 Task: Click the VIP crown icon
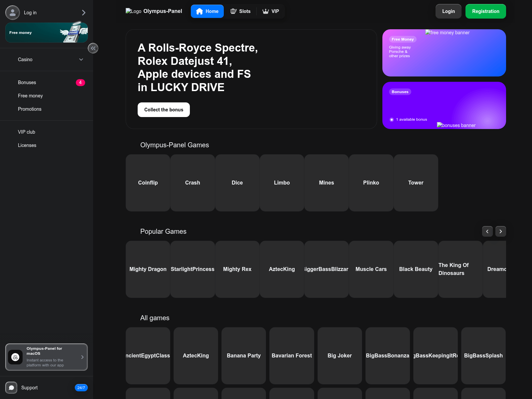[265, 11]
